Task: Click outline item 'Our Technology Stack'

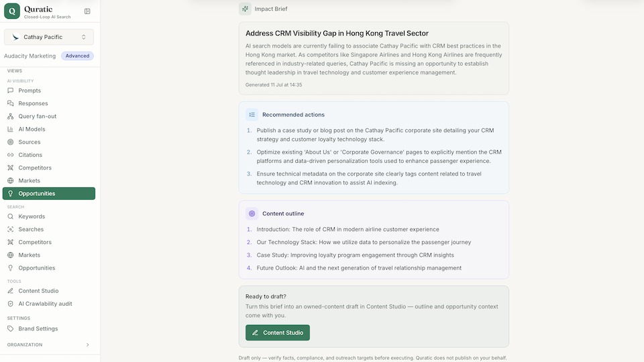Action: (x=364, y=242)
